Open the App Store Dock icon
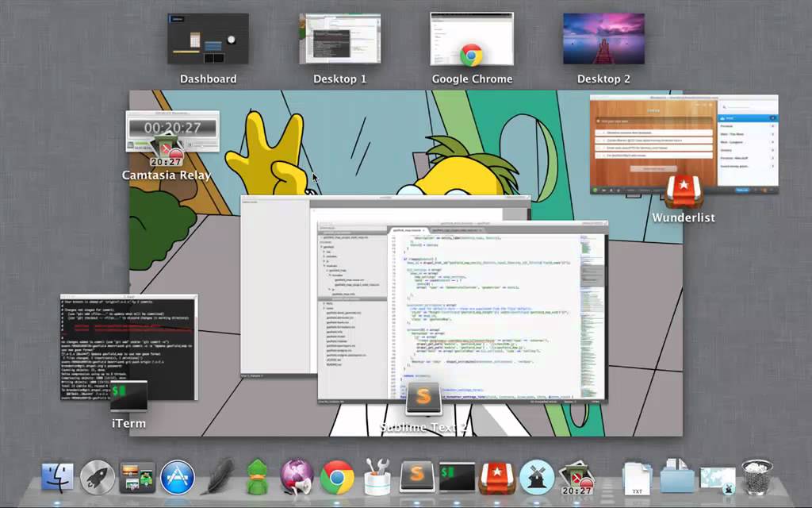The height and width of the screenshot is (508, 812). point(178,477)
